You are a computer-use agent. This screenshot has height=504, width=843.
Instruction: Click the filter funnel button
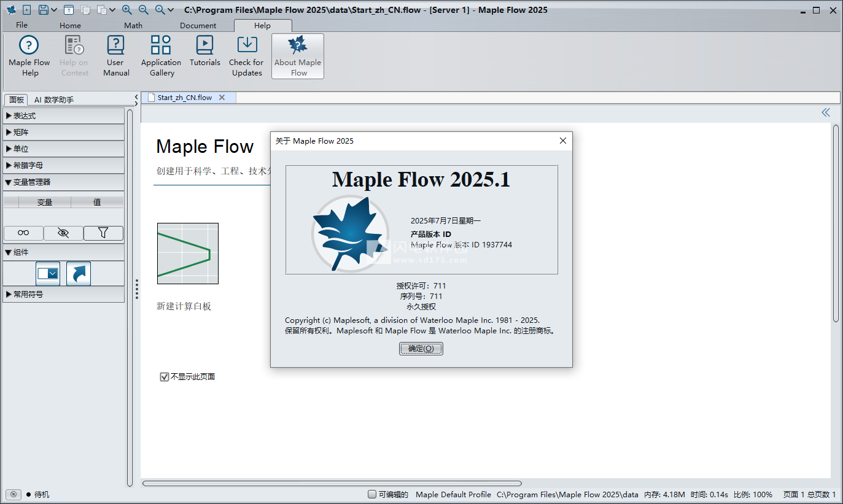click(103, 233)
